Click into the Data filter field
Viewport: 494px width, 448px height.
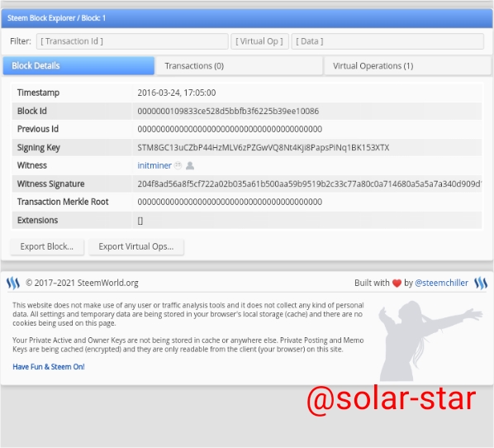click(x=387, y=41)
